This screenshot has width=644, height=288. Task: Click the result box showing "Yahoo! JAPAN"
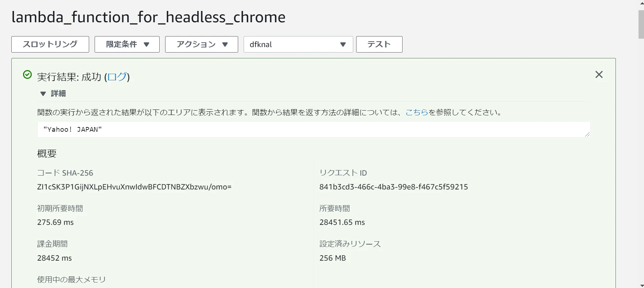coord(314,129)
